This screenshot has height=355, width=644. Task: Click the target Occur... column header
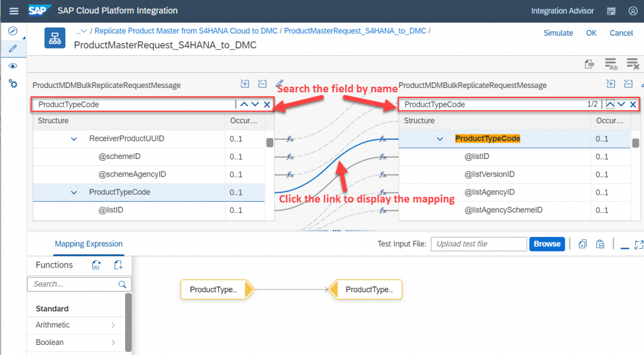(x=610, y=121)
